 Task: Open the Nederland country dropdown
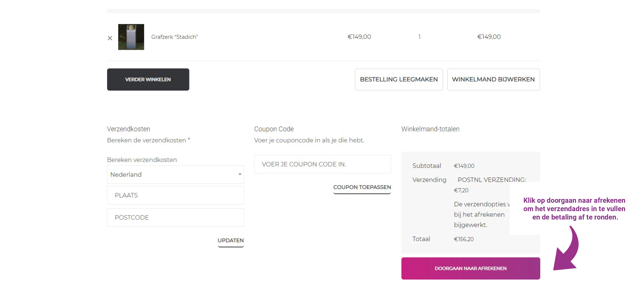pyautogui.click(x=175, y=174)
